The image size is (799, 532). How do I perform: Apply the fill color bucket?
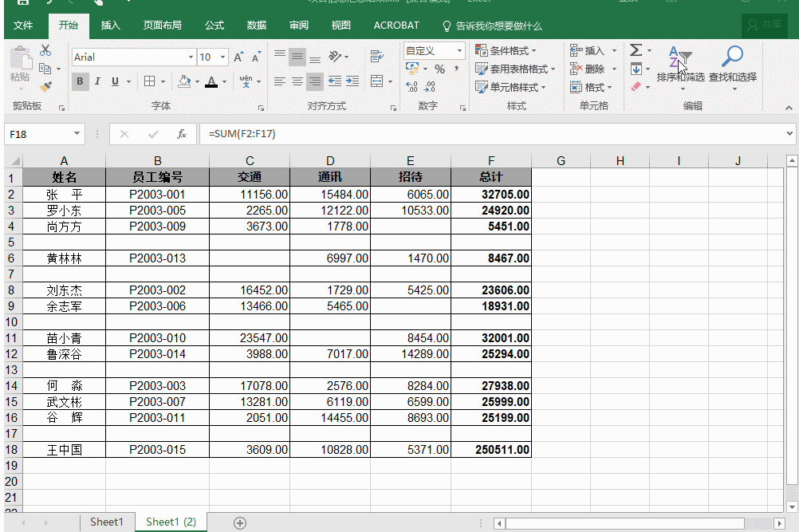pyautogui.click(x=184, y=81)
